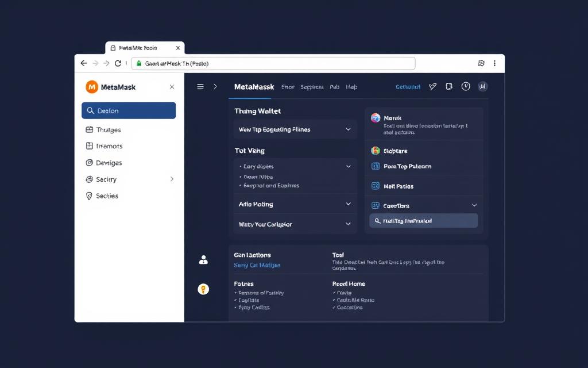The width and height of the screenshot is (588, 368).
Task: Select the HetaMMc Fools browser tab
Action: (144, 48)
